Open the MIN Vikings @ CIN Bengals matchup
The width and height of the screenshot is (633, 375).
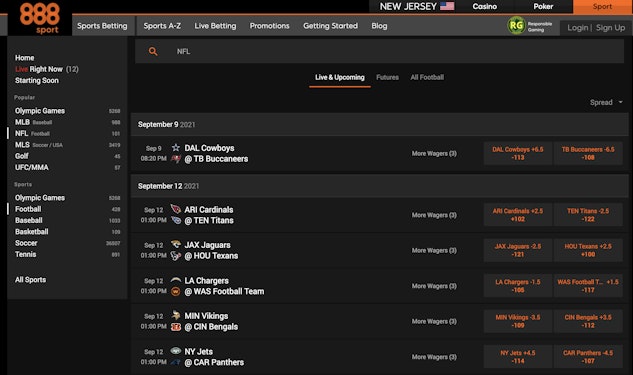211,321
